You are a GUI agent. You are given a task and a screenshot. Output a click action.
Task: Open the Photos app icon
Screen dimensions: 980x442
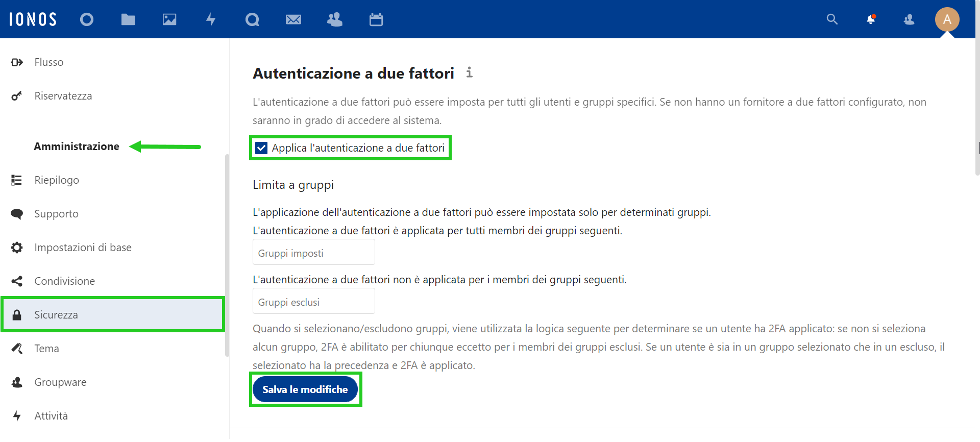[169, 19]
